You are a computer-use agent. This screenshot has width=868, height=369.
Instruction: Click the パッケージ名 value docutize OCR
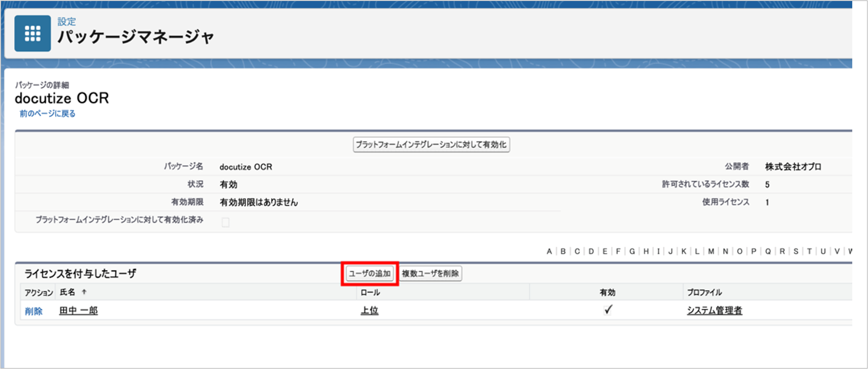pyautogui.click(x=246, y=167)
